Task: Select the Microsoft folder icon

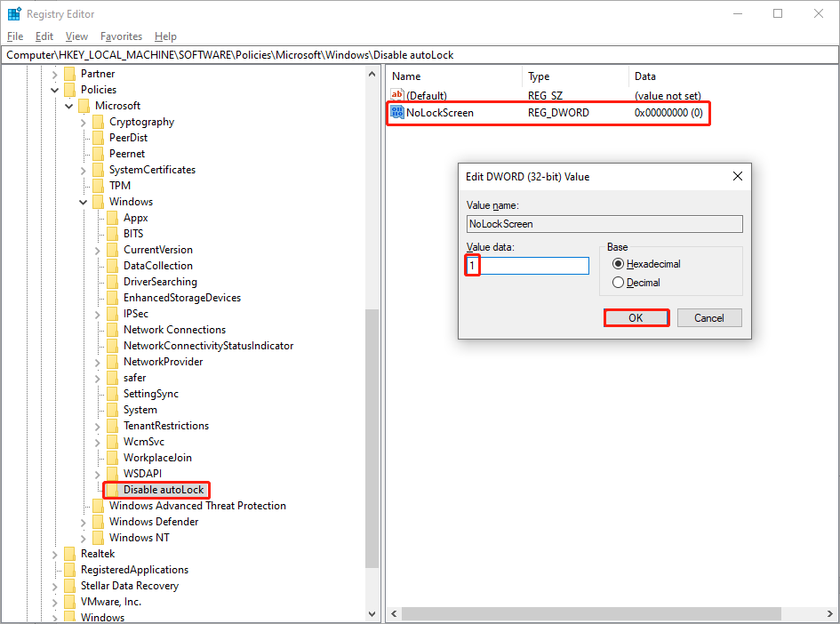Action: [84, 106]
